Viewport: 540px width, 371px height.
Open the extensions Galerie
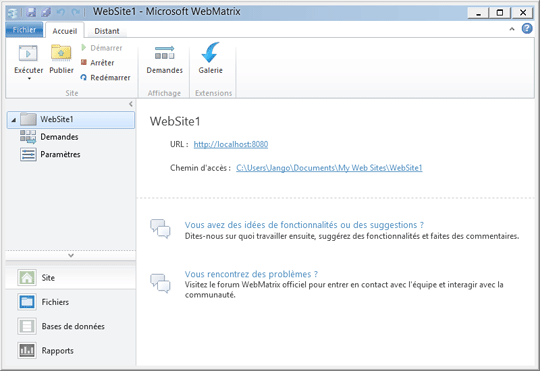tap(210, 52)
